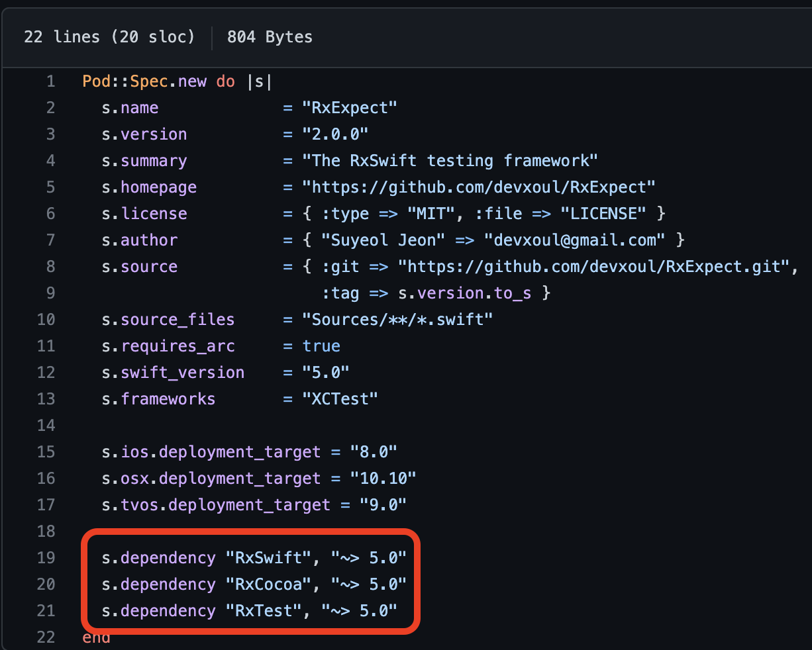Click line number 3 in the gutter
Image resolution: width=812 pixels, height=650 pixels.
click(x=50, y=134)
